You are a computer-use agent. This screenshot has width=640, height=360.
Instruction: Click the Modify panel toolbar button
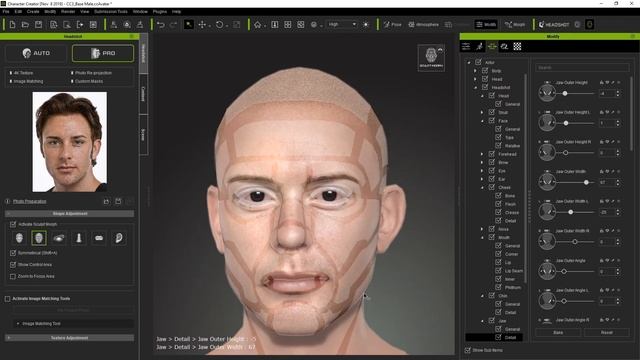[x=486, y=24]
